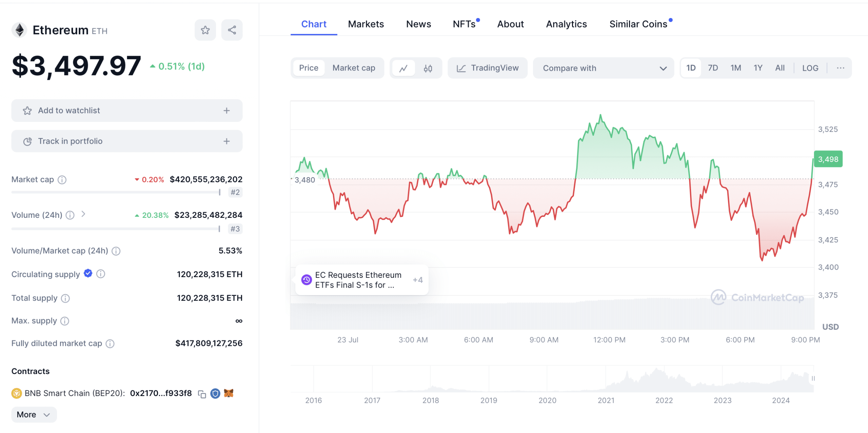The width and height of the screenshot is (868, 433).
Task: Click pause handle on mini timeline chart
Action: click(813, 378)
